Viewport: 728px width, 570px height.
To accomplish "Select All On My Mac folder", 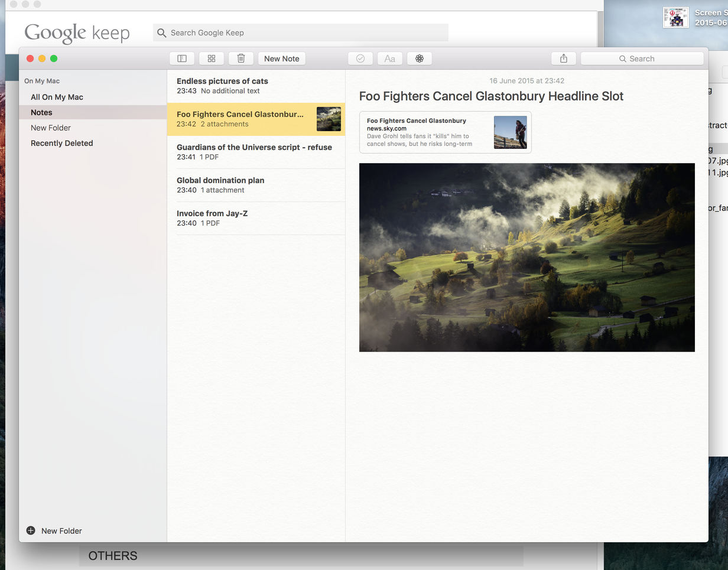I will pos(93,97).
